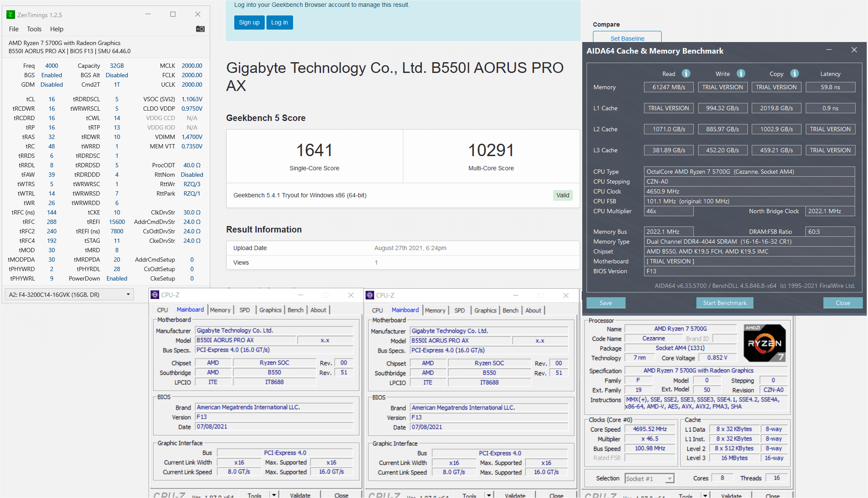Open Tools dropdown arrow in middle CPU-Z
The image size is (868, 498).
coord(489,495)
